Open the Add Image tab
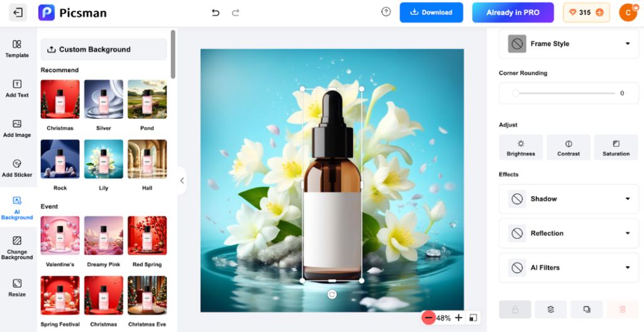644x332 pixels. tap(17, 129)
